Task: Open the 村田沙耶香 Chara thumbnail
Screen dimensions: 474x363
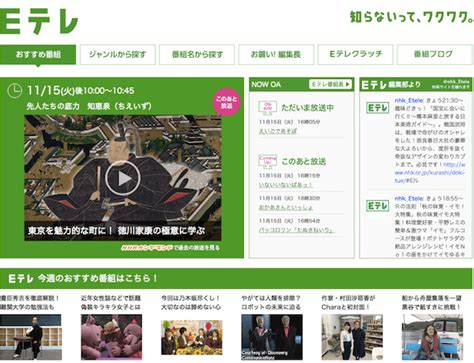Action: [x=352, y=337]
